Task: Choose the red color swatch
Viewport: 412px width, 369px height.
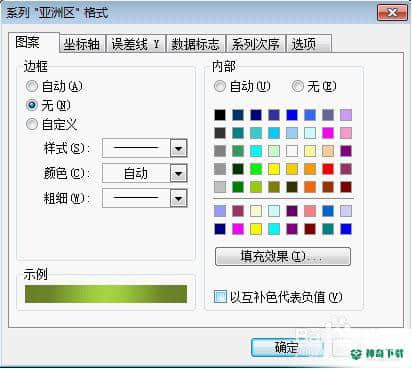Action: pyautogui.click(x=328, y=169)
